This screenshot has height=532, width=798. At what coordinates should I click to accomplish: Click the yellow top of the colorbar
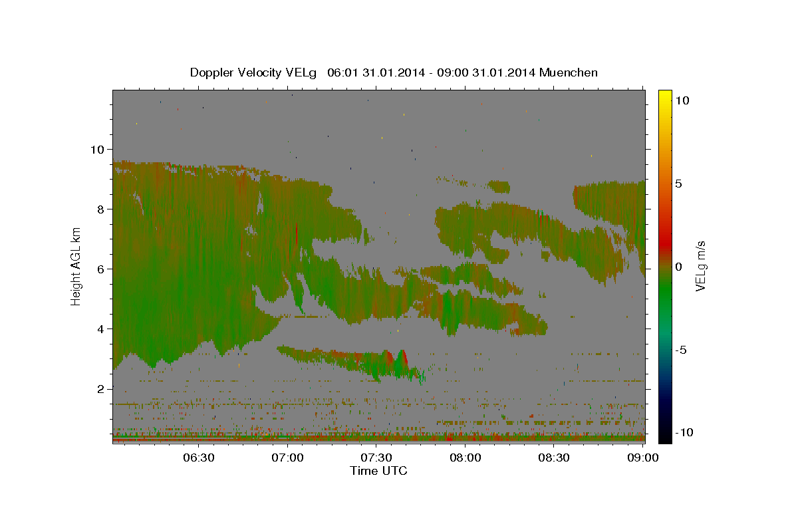tap(664, 96)
